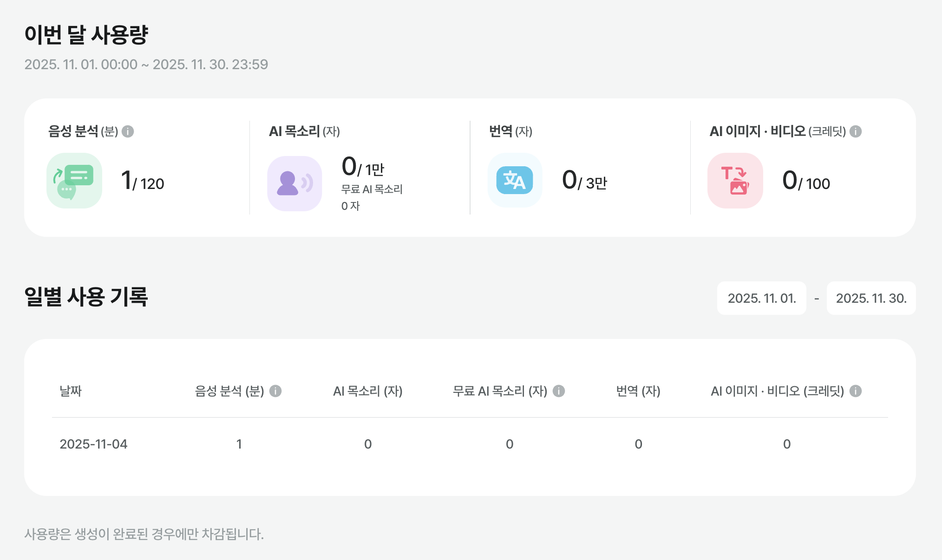Click the 날짜 column header

71,391
